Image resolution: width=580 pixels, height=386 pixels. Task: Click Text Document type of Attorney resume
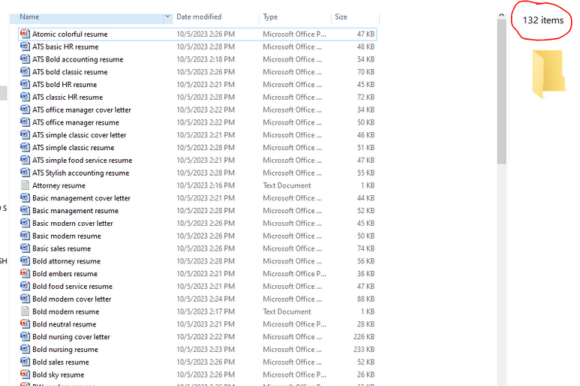tap(287, 185)
